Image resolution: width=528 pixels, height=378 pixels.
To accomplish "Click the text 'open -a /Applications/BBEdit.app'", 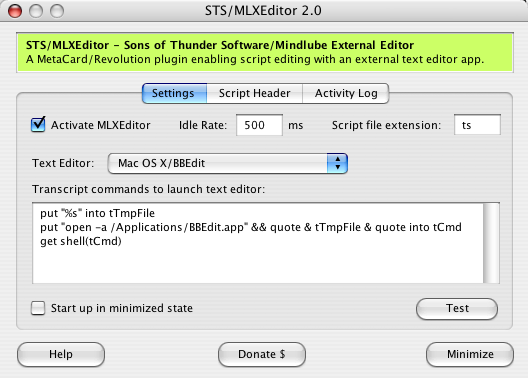I will (x=154, y=227).
